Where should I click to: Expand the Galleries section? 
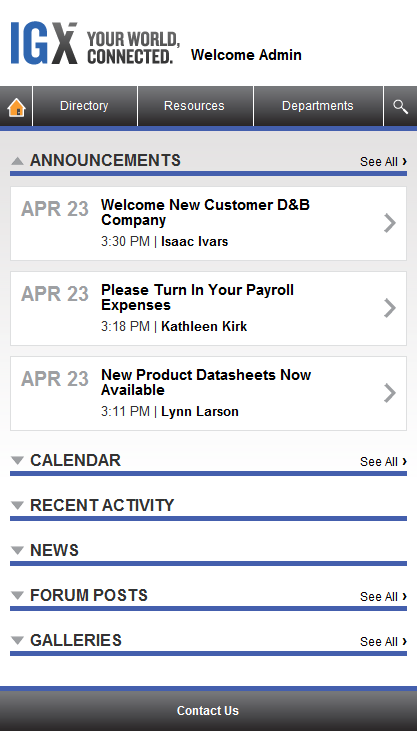17,641
